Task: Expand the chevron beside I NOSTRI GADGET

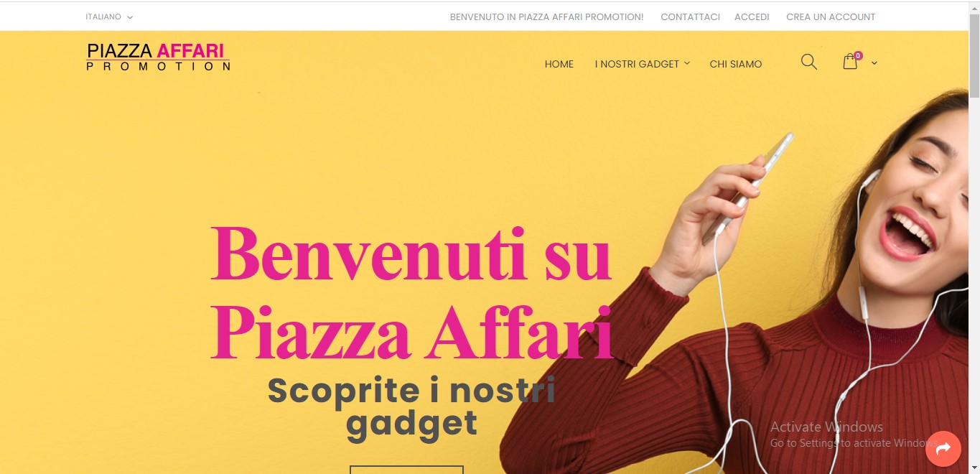Action: pyautogui.click(x=686, y=63)
